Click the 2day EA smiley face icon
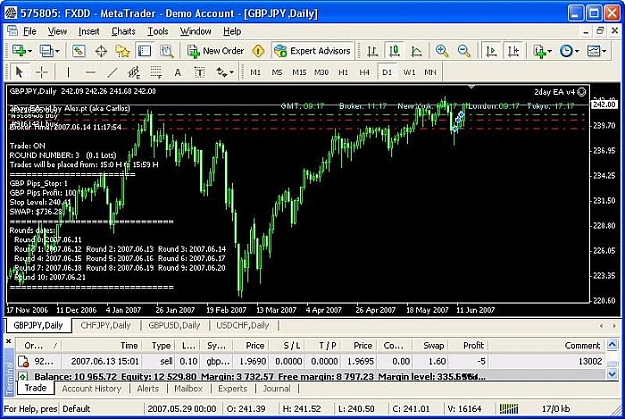 (x=582, y=92)
